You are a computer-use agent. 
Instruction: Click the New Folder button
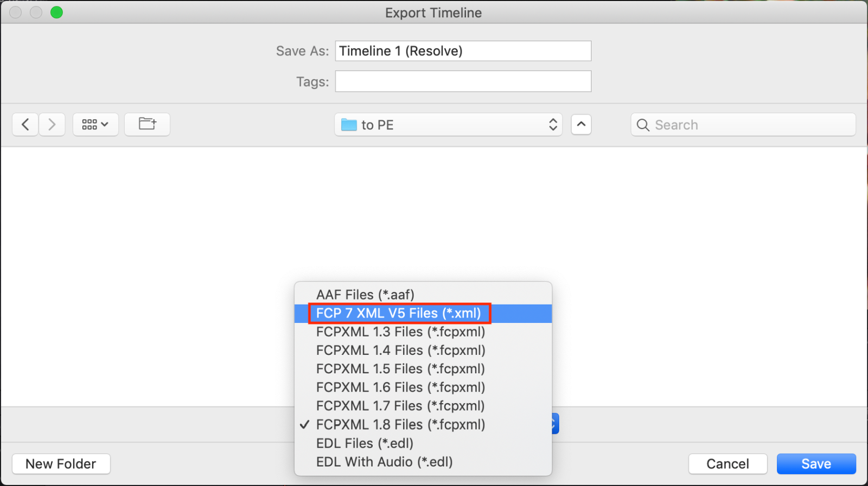[61, 464]
